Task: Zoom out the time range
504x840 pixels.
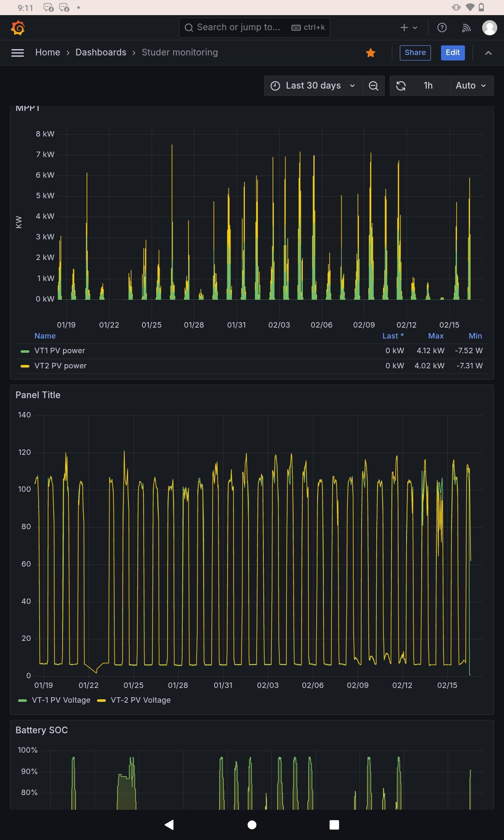Action: tap(373, 86)
